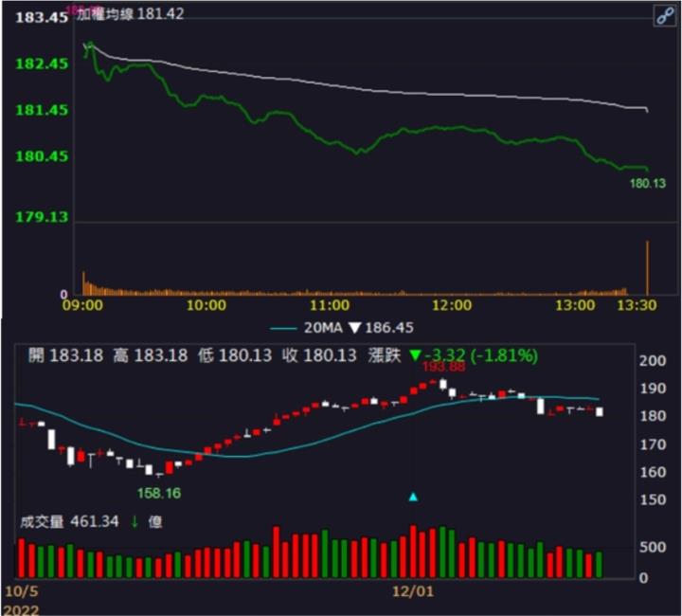Click the last green volume bar on the daily chart
The image size is (682, 616).
coord(599,565)
